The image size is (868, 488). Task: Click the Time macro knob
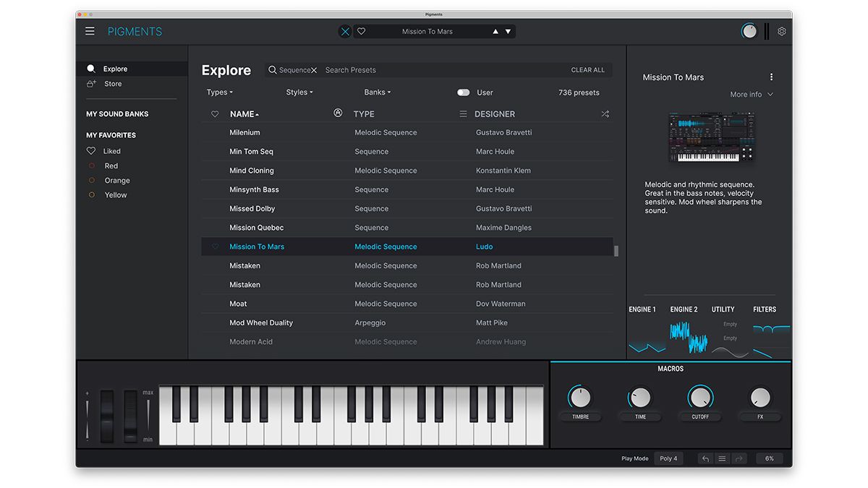point(640,397)
